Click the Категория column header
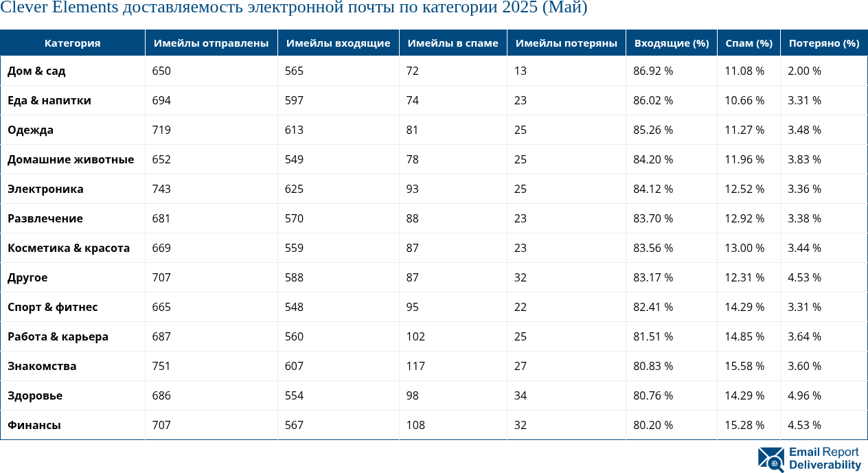Viewport: 868px width, 473px height. [x=72, y=43]
